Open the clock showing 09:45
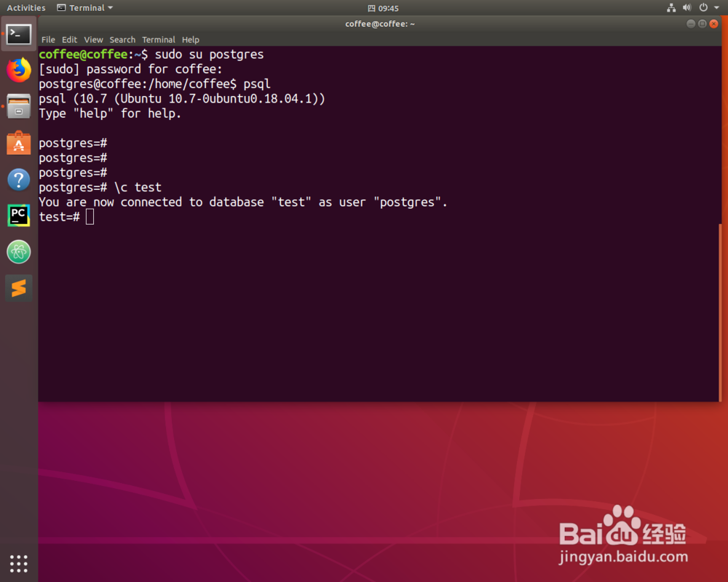728x582 pixels. (x=383, y=8)
